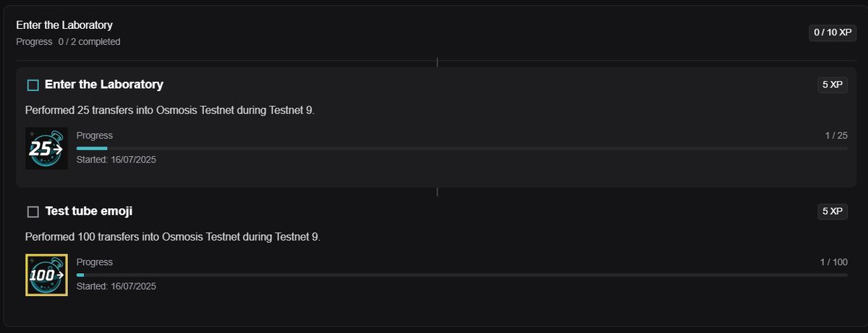This screenshot has height=333, width=868.
Task: Select the Performed 25 transfers description text
Action: (170, 111)
